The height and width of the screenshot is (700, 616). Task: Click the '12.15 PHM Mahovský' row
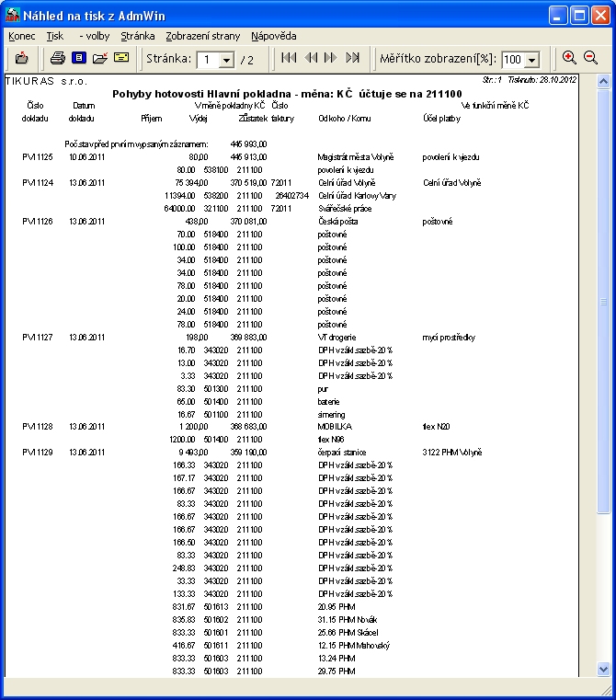point(354,646)
